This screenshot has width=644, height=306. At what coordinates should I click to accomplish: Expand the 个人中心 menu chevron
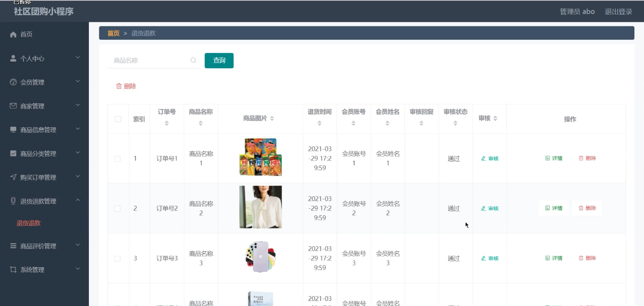pos(77,57)
